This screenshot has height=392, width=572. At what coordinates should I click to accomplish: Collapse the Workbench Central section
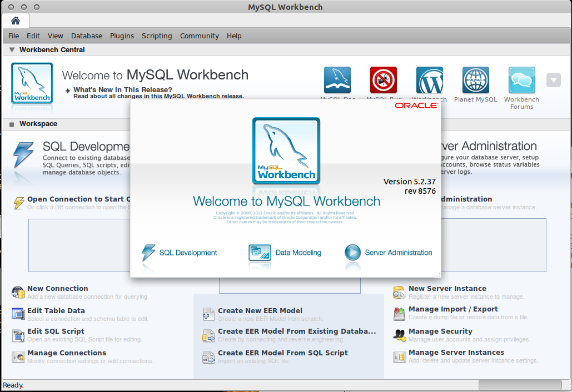pos(11,49)
